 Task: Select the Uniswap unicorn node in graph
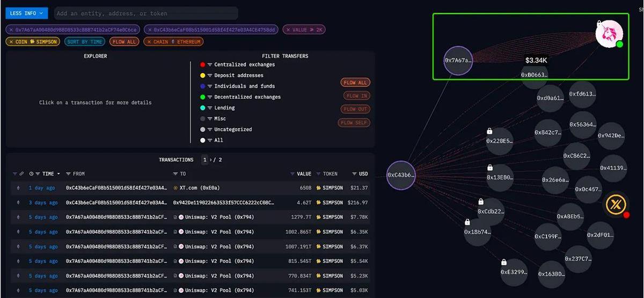(x=609, y=34)
